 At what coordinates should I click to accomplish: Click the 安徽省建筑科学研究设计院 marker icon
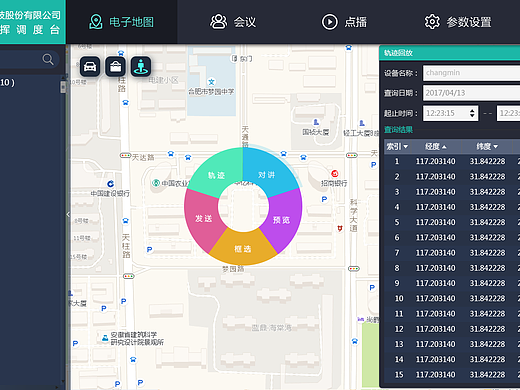click(x=105, y=338)
